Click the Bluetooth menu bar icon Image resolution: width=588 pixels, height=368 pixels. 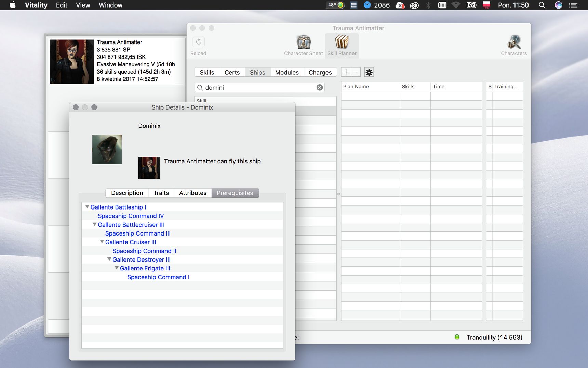click(x=428, y=5)
